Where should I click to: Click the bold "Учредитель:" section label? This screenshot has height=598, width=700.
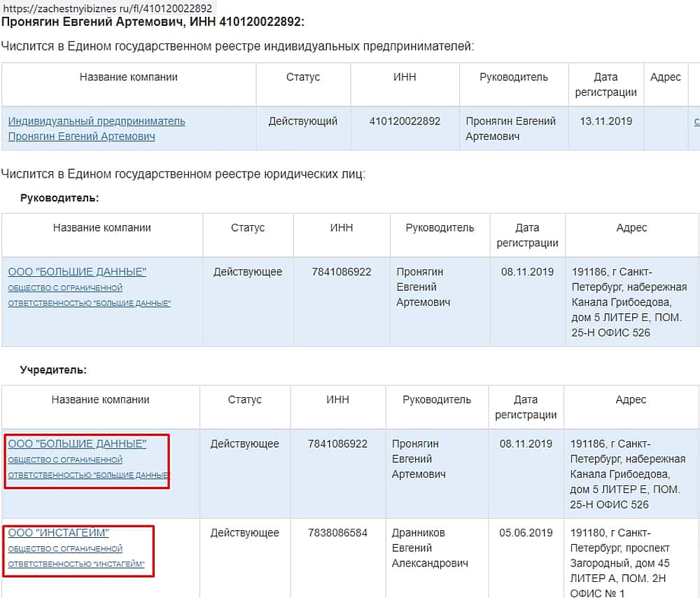(53, 369)
